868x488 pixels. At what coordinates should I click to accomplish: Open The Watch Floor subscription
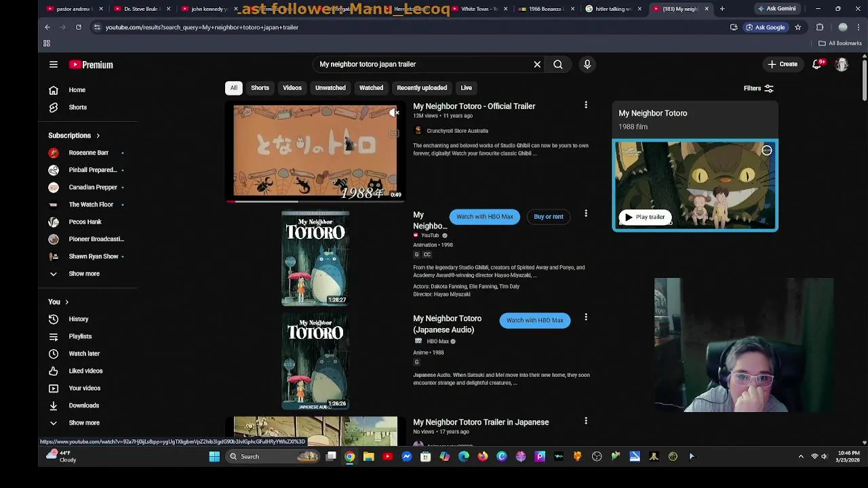pos(92,205)
